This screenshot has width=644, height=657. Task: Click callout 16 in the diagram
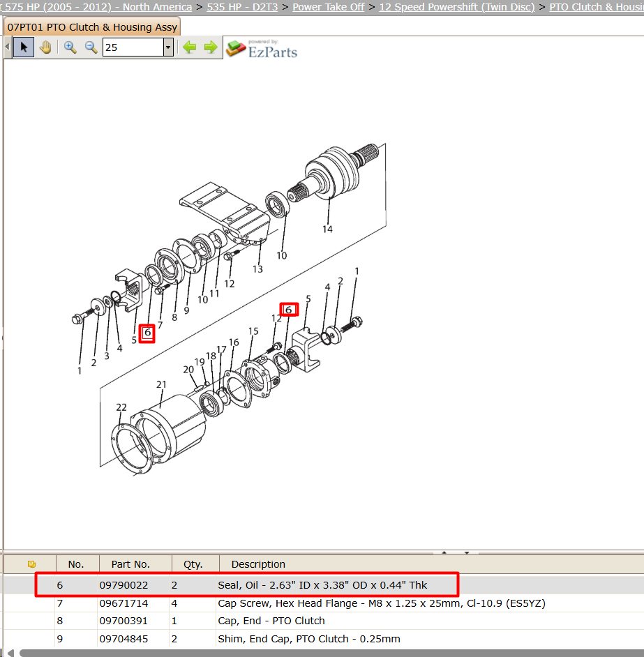pos(234,342)
